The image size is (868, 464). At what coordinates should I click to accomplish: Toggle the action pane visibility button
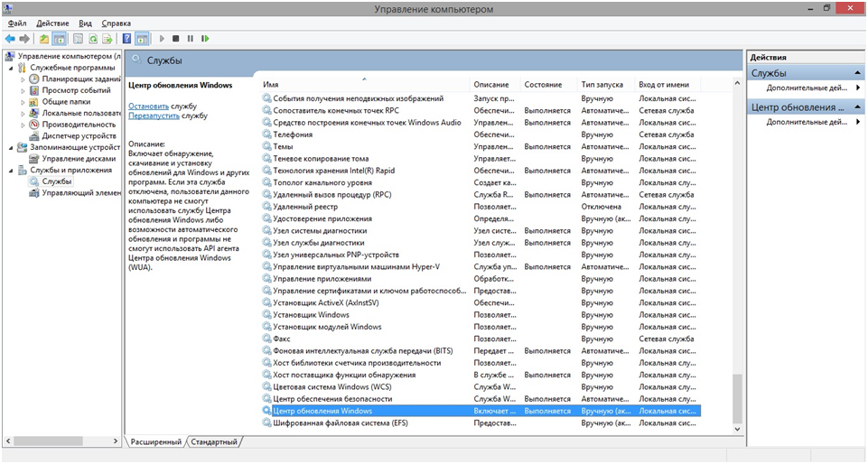coord(142,39)
